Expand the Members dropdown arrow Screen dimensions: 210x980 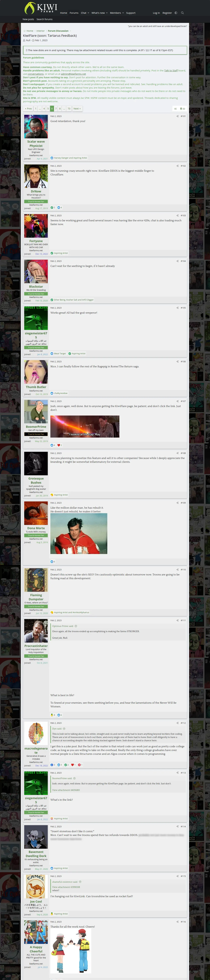coord(123,13)
